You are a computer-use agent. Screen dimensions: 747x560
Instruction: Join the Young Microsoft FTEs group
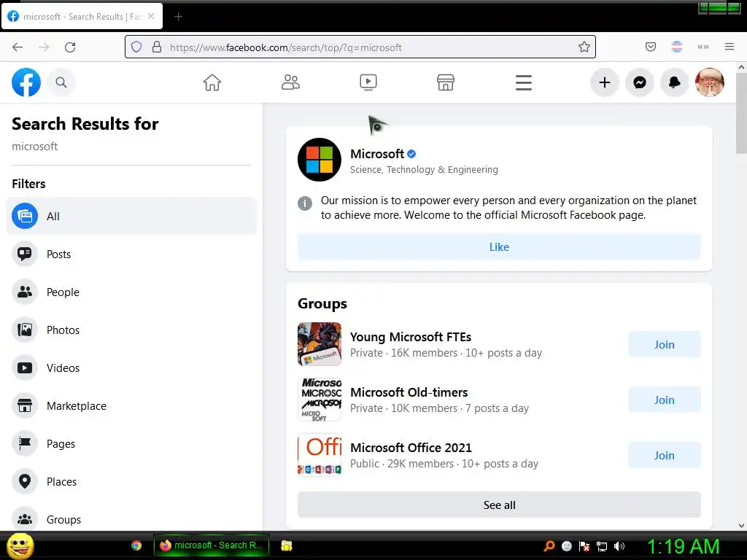(664, 344)
